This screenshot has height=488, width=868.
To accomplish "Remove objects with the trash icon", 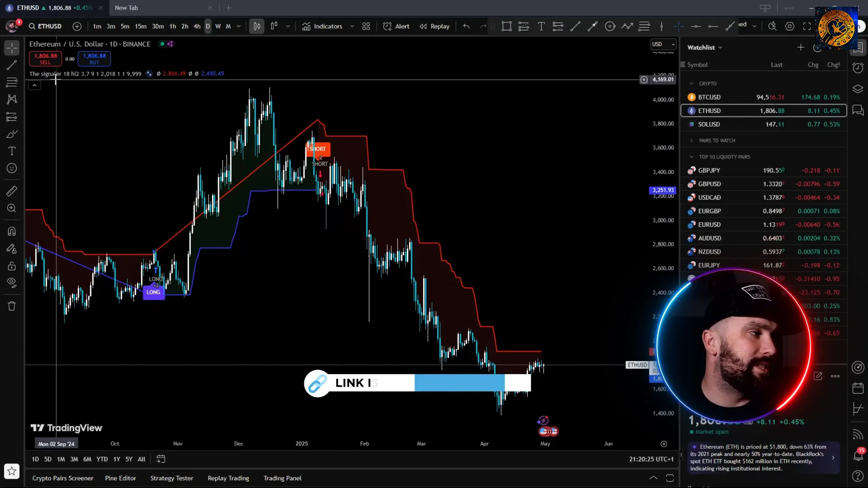I will point(12,306).
